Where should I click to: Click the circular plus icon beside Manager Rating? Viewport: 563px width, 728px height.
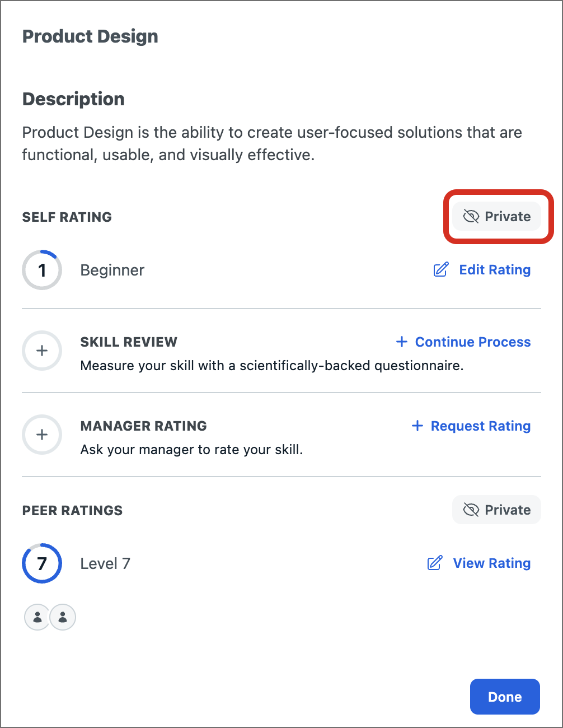41,435
